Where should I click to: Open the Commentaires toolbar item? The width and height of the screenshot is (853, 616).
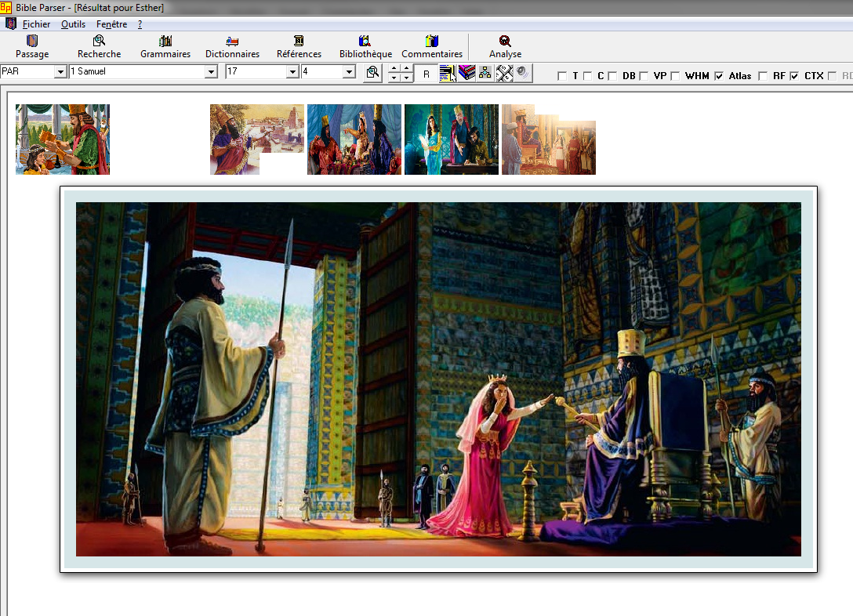(x=432, y=46)
